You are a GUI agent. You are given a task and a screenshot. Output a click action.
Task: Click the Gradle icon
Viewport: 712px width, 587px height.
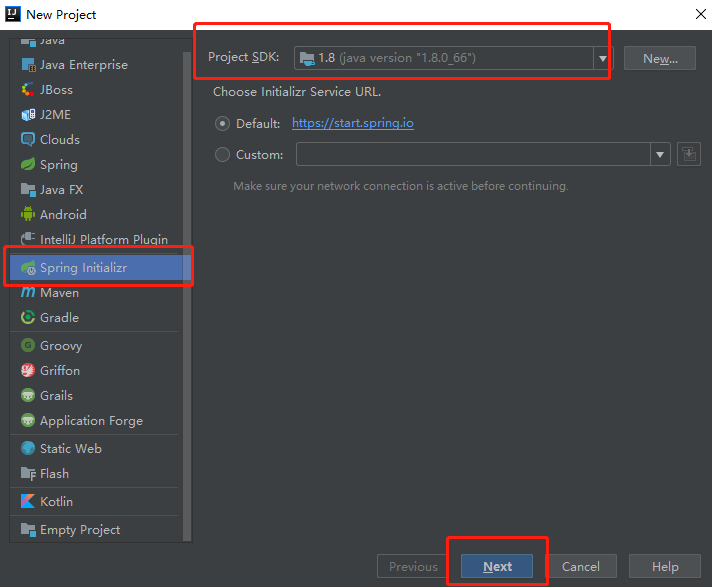(28, 317)
